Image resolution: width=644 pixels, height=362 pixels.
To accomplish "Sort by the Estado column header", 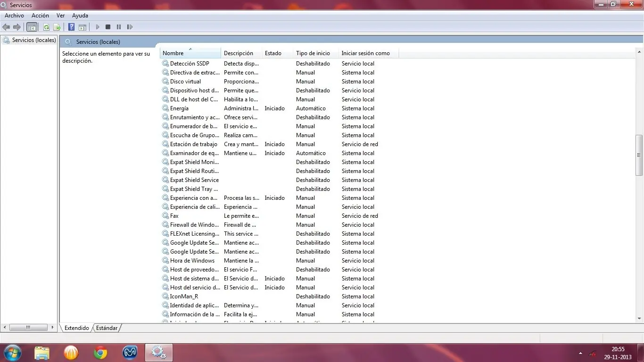I will (x=277, y=53).
